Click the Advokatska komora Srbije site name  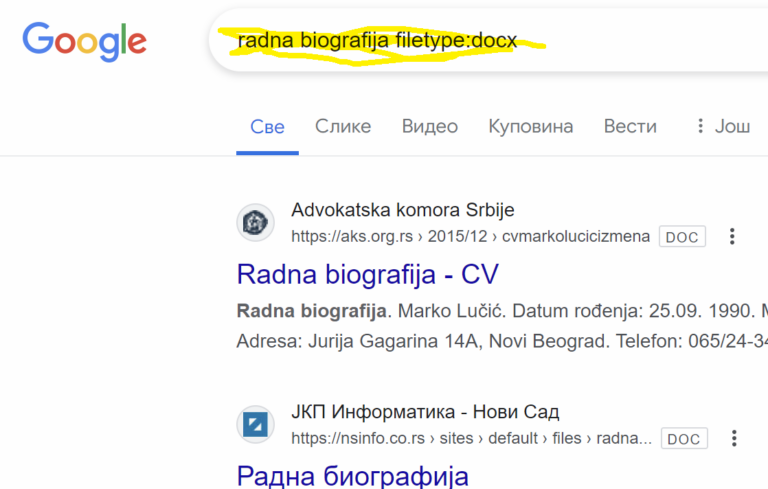(403, 210)
